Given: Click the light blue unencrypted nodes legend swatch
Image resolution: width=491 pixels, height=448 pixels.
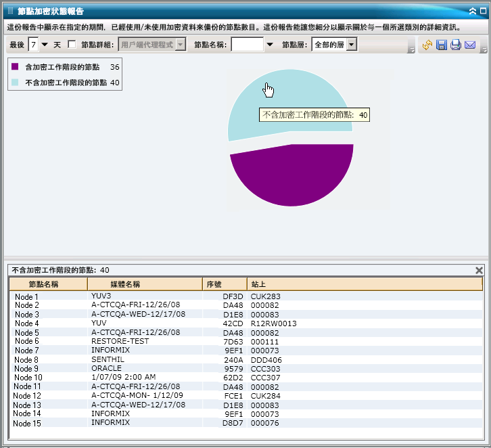Looking at the screenshot, I should point(16,83).
